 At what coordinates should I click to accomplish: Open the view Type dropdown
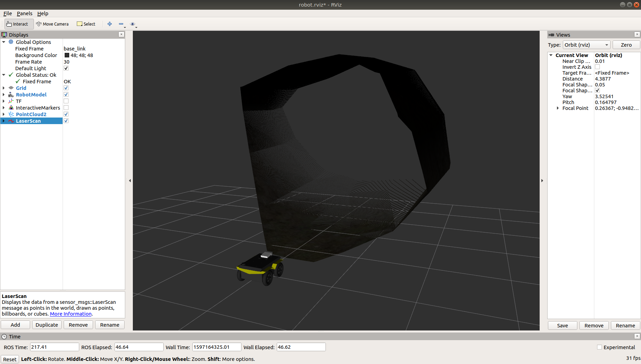(x=586, y=45)
